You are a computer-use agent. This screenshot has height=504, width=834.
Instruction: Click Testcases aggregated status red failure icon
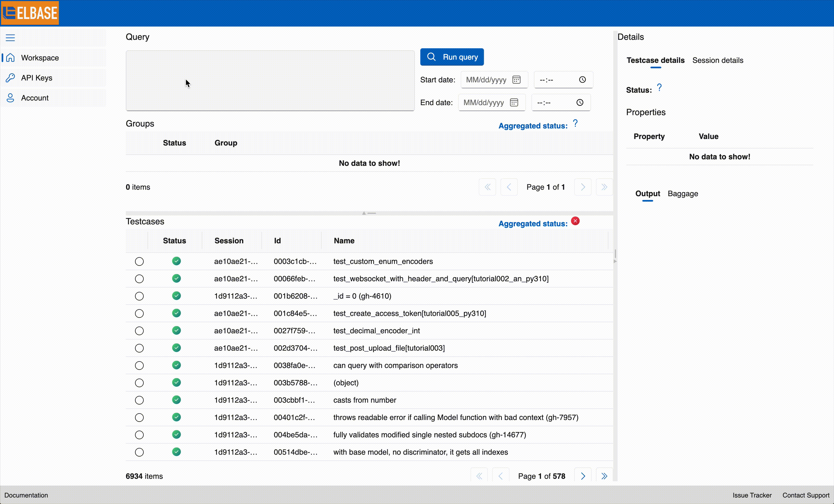pyautogui.click(x=575, y=221)
